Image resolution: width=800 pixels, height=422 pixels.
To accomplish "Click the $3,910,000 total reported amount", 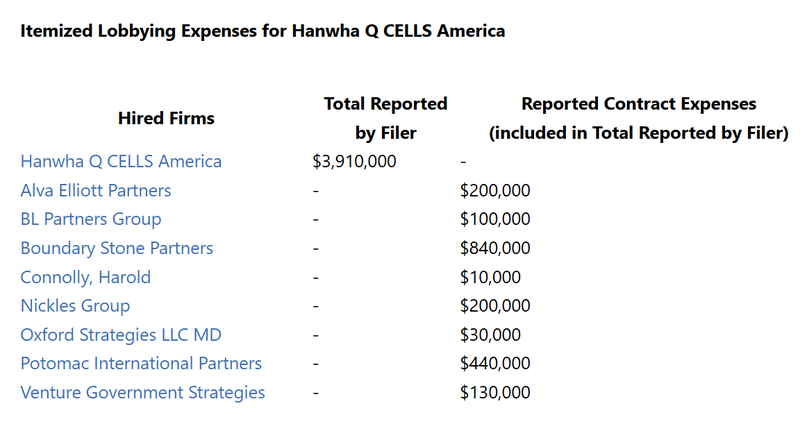I will coord(355,161).
